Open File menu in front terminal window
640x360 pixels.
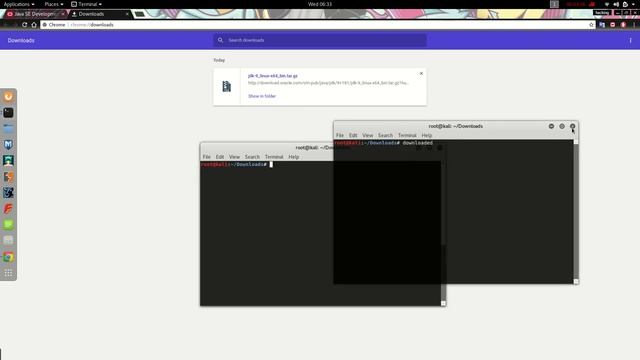pos(340,135)
